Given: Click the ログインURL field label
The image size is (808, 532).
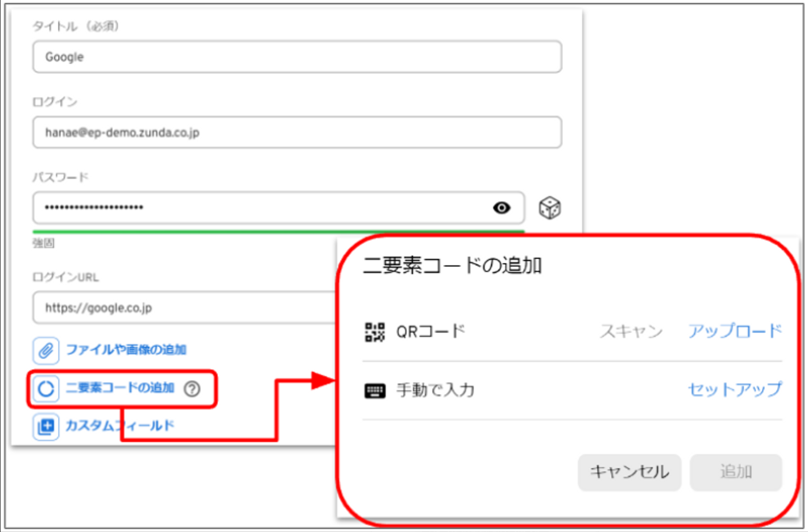Looking at the screenshot, I should (x=65, y=277).
